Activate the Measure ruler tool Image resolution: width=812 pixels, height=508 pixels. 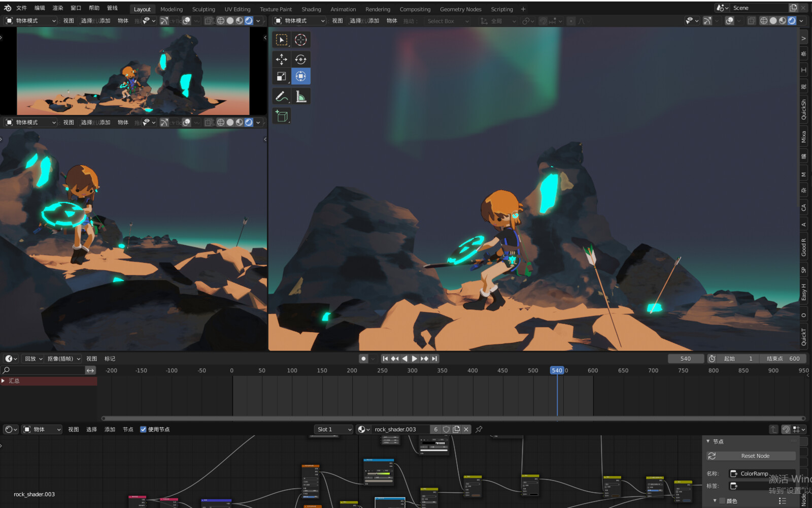(x=300, y=97)
